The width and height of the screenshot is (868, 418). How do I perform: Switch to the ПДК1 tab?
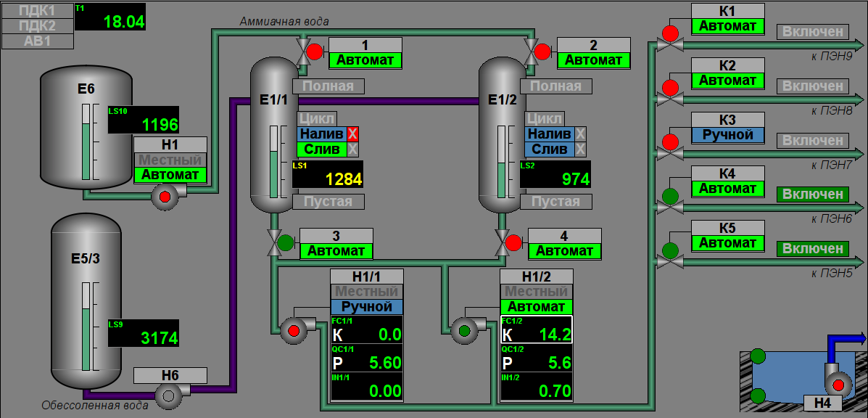coord(38,11)
